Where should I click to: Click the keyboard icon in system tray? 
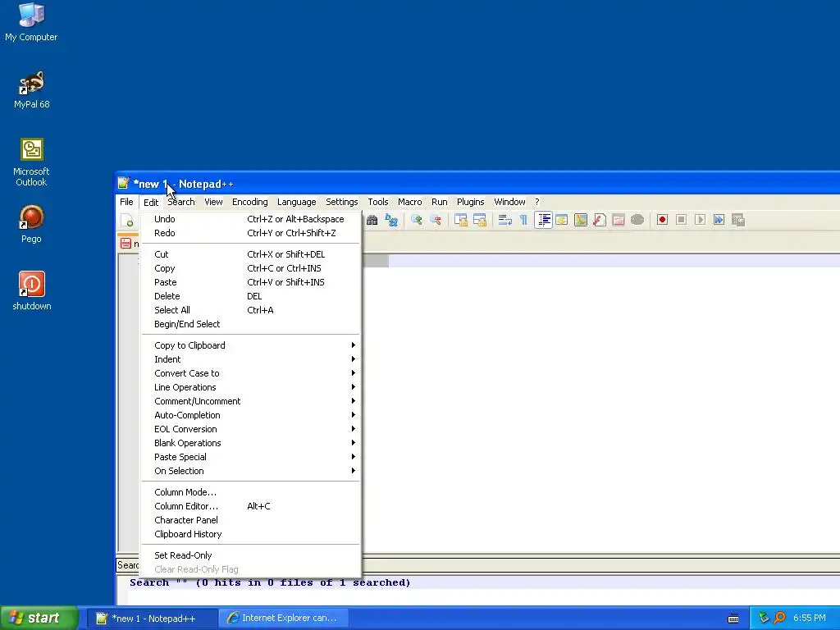click(733, 619)
